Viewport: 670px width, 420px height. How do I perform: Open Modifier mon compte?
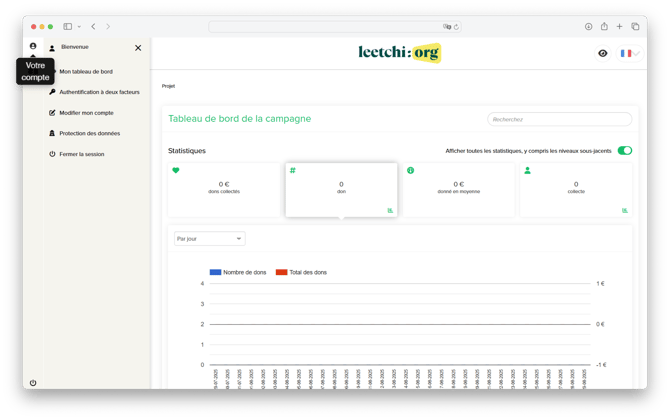(x=86, y=113)
